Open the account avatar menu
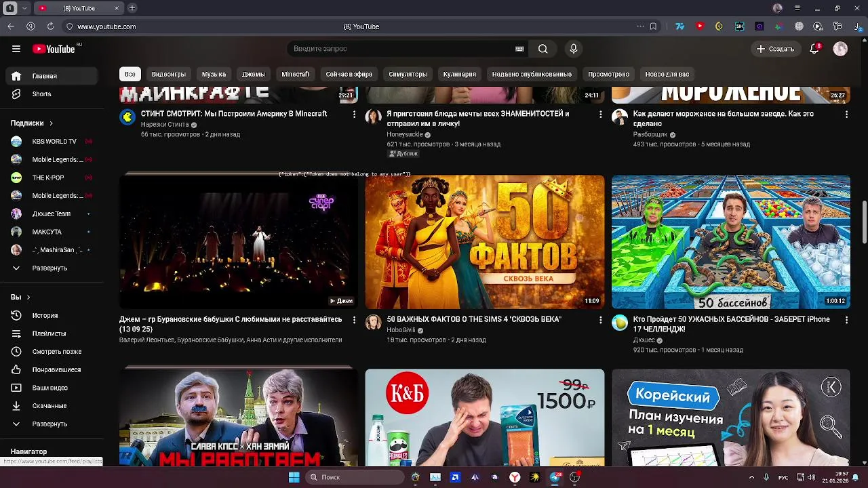868x488 pixels. (x=840, y=49)
